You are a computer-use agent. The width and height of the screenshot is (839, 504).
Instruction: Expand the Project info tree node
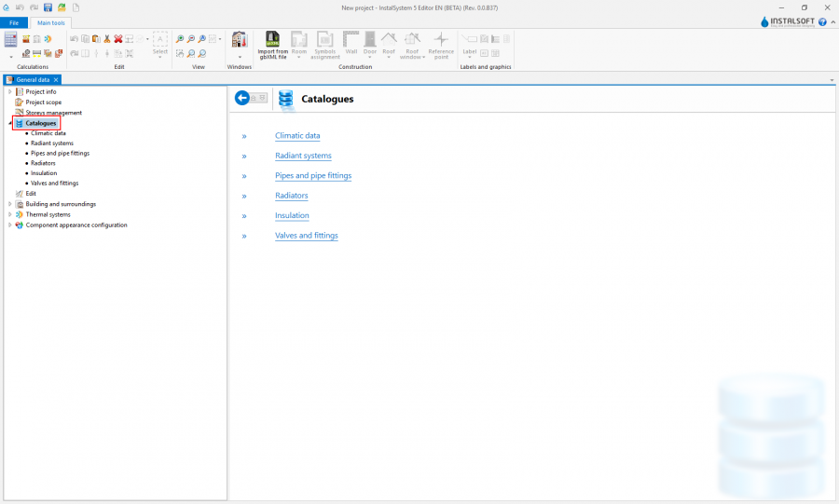pos(9,92)
